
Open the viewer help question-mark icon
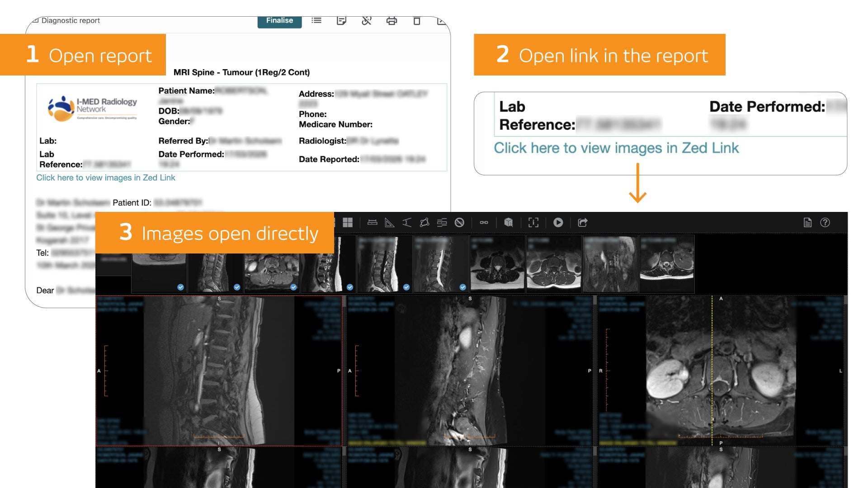point(825,222)
